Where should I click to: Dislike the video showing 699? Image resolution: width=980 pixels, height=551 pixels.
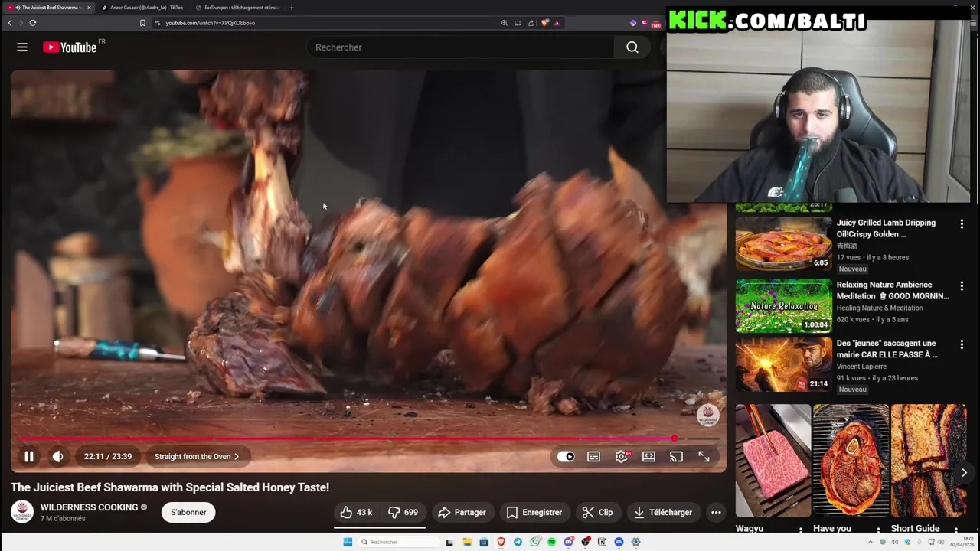pyautogui.click(x=403, y=512)
